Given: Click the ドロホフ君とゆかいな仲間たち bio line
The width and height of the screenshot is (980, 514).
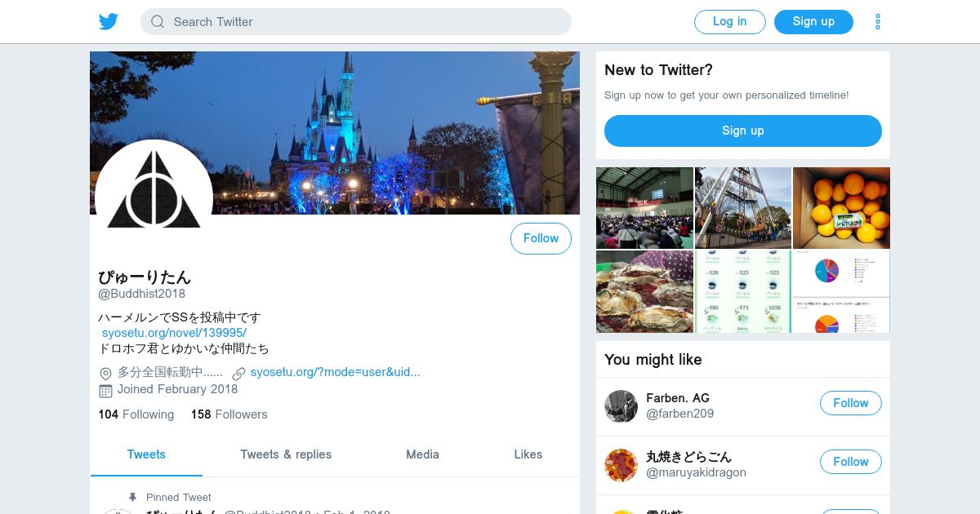Looking at the screenshot, I should coord(184,348).
